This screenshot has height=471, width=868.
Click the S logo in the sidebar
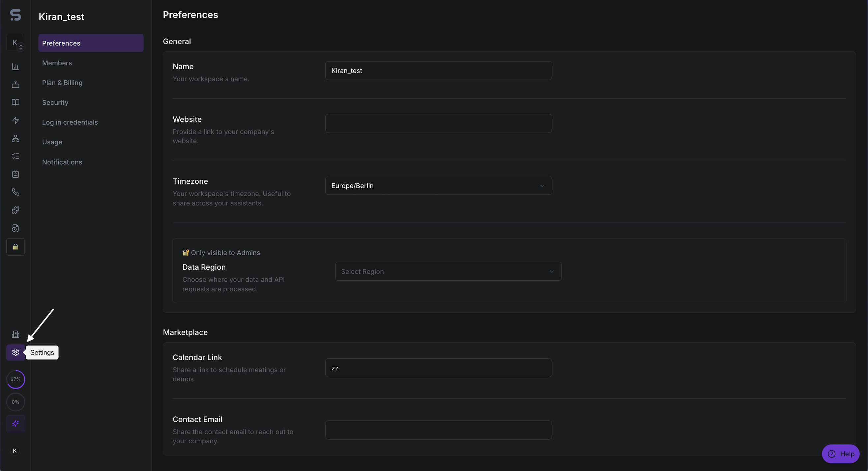coord(15,15)
